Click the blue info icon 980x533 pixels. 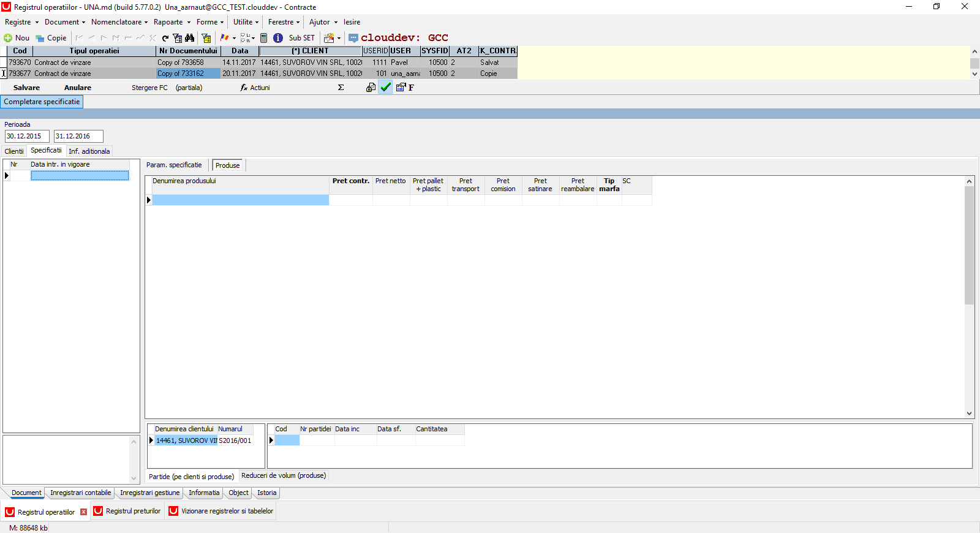(x=278, y=38)
